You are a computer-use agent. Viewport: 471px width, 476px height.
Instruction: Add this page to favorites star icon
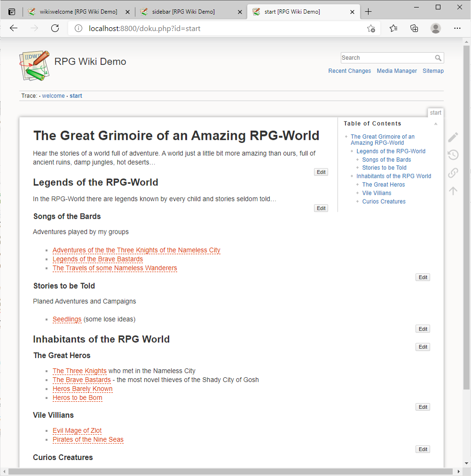point(371,28)
